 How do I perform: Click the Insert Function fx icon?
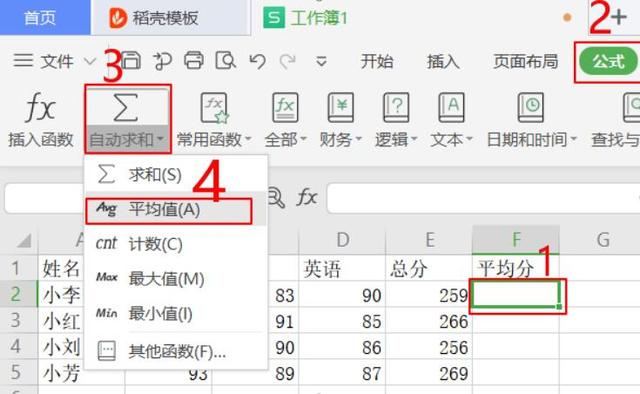pos(40,107)
